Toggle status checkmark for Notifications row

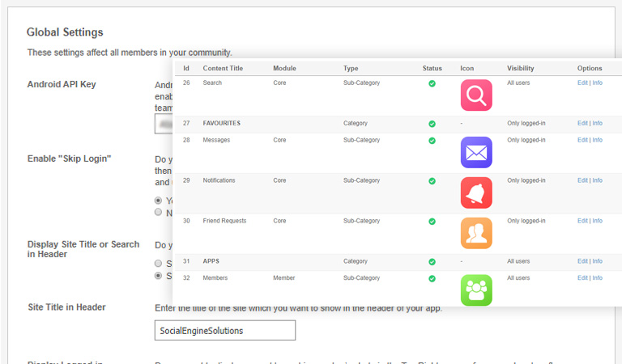coord(432,180)
